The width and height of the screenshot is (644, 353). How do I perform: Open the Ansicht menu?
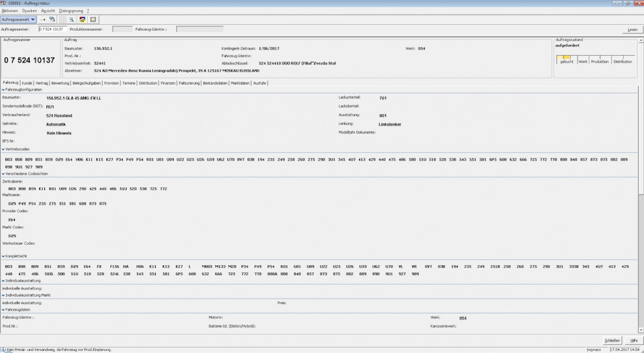click(48, 11)
